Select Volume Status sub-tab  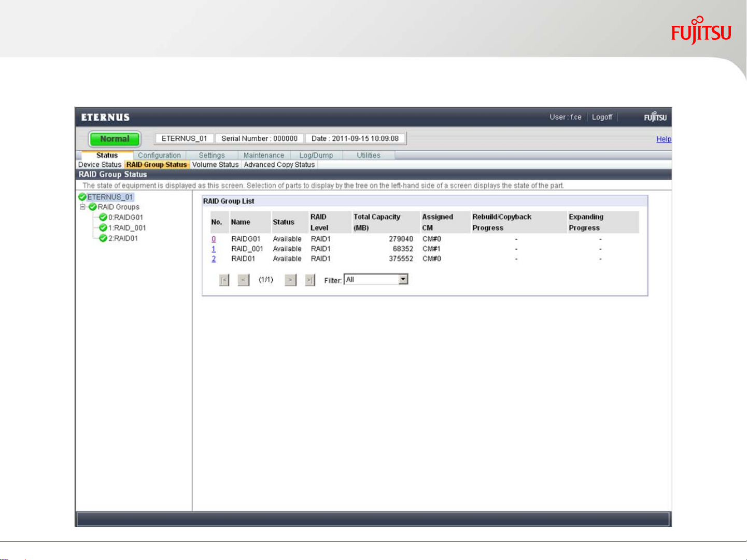pyautogui.click(x=215, y=165)
